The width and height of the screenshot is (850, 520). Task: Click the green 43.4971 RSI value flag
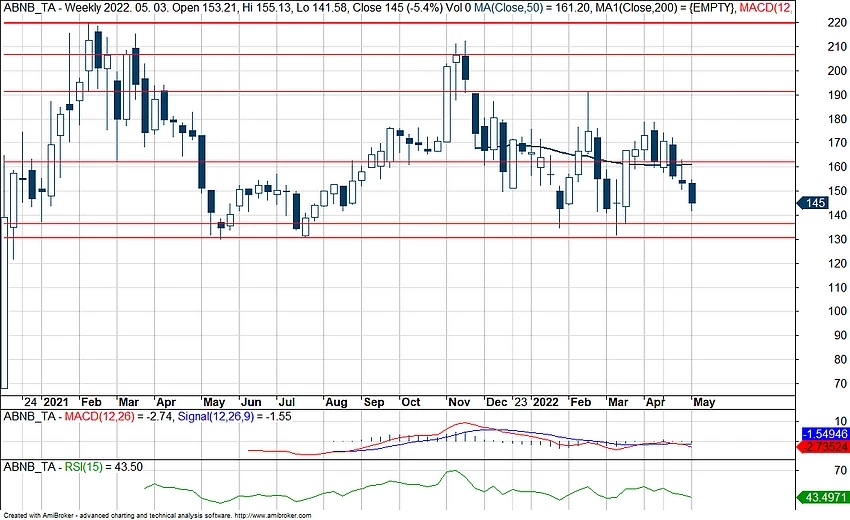click(x=825, y=497)
